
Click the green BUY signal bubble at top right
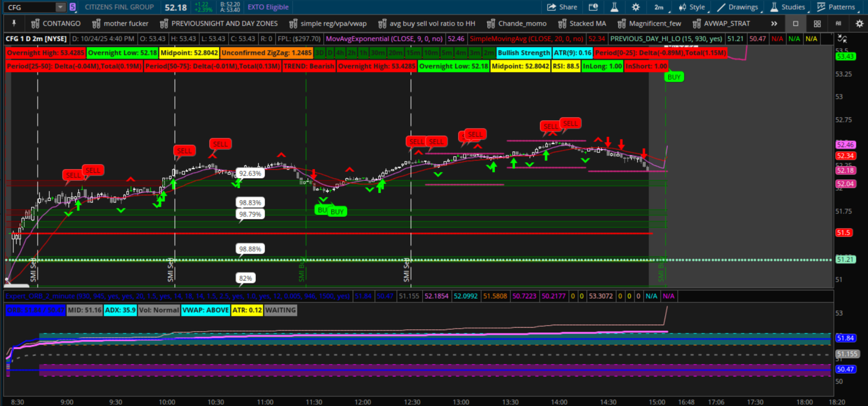pos(674,77)
